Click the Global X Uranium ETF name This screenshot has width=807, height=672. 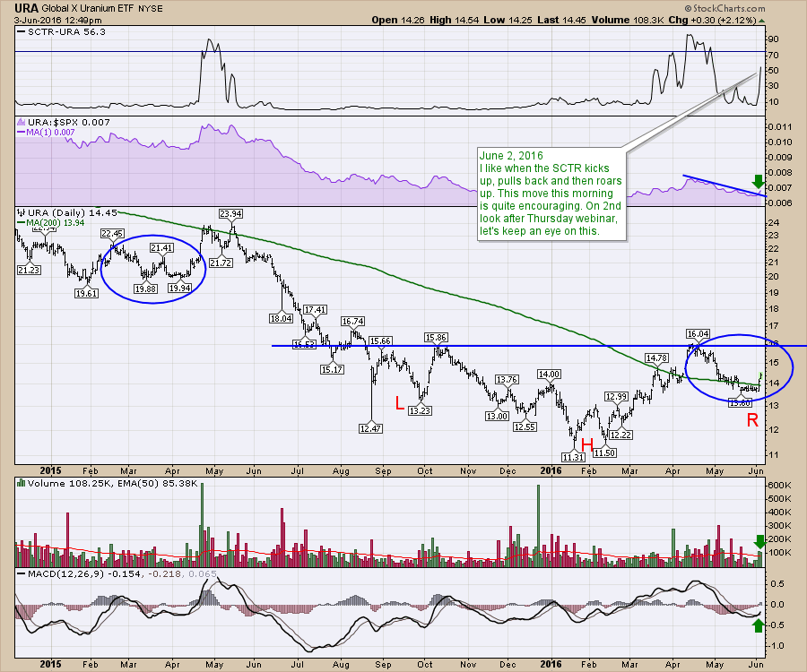coord(89,9)
